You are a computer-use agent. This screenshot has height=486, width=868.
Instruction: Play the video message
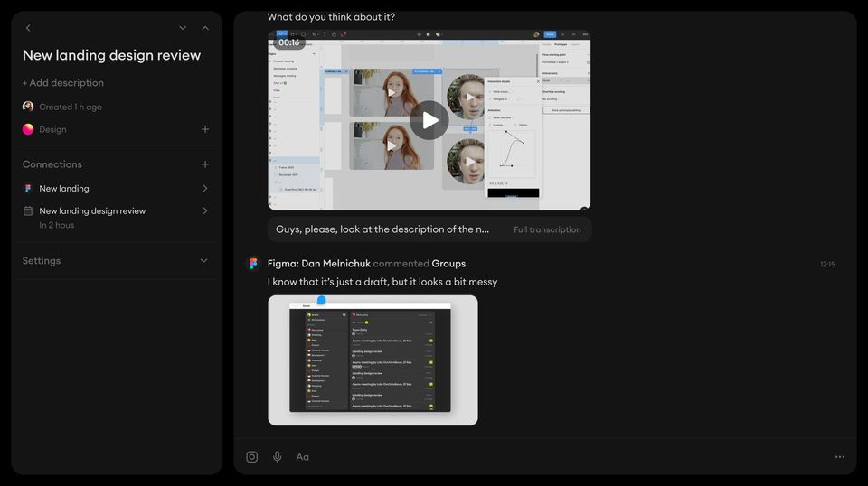[429, 120]
